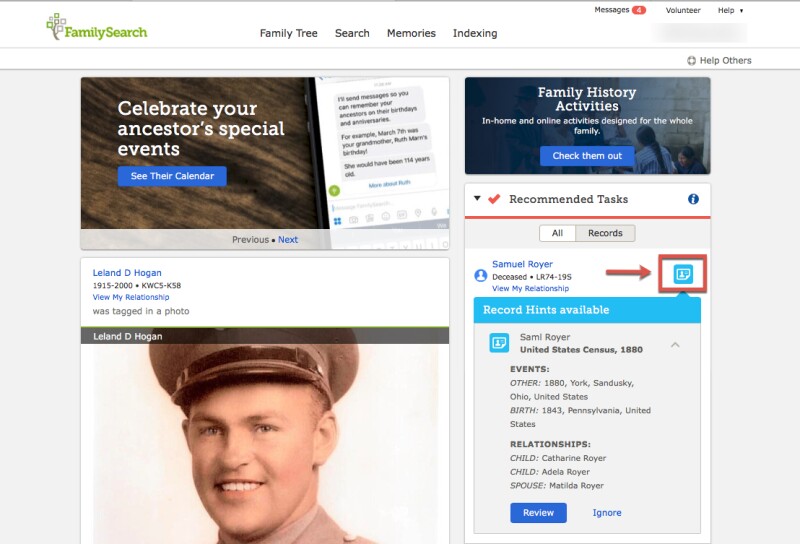800x544 pixels.
Task: Click the CHILD: Adela Royer entry
Action: [x=549, y=472]
